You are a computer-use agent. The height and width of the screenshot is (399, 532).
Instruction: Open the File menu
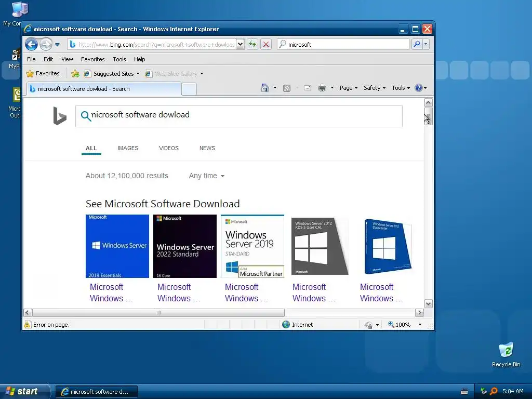pos(31,59)
